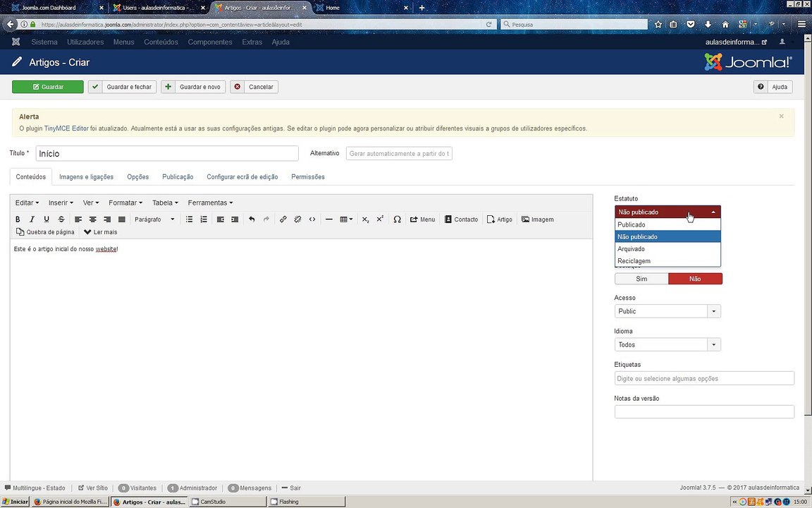Insert a Quebra de página
812x508 pixels.
click(45, 231)
